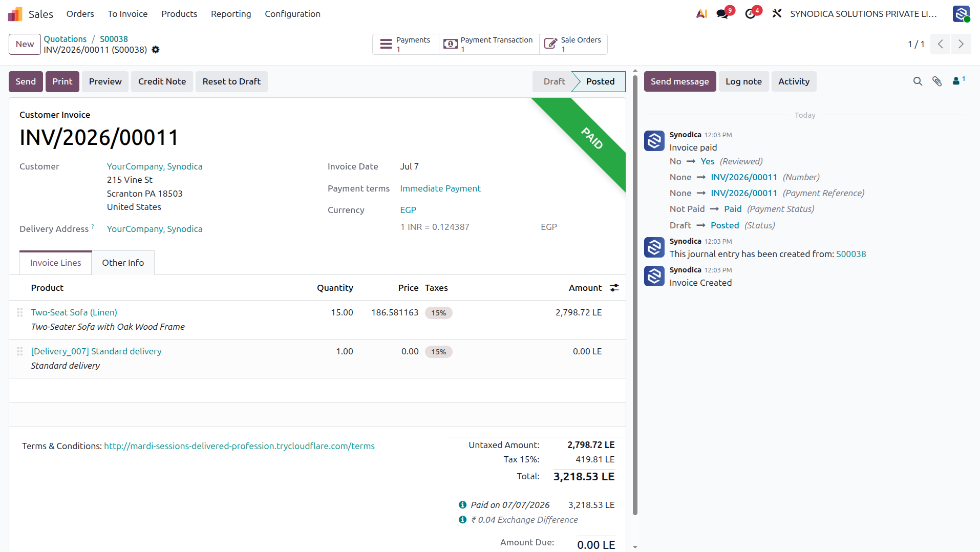Open the Orders menu
The height and width of the screenshot is (552, 980).
click(x=80, y=14)
